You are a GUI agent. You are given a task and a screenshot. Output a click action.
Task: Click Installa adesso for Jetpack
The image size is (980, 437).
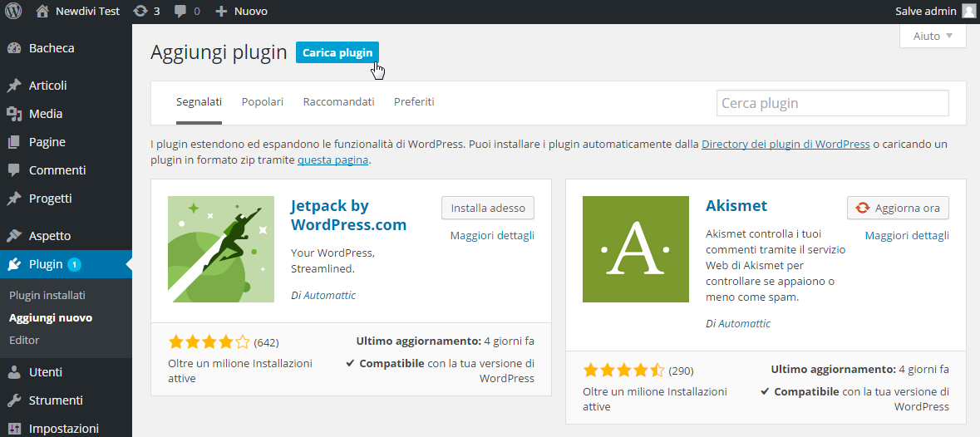point(488,208)
